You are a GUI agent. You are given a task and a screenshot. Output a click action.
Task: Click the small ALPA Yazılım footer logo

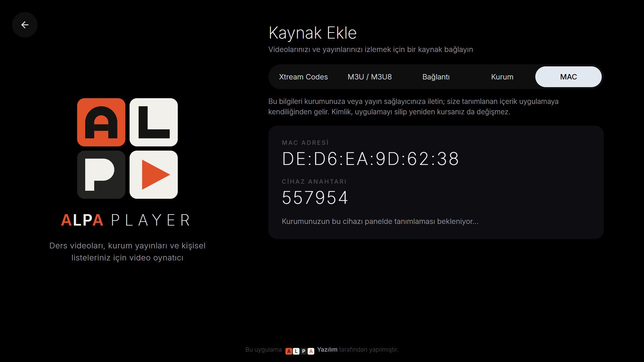(300, 351)
